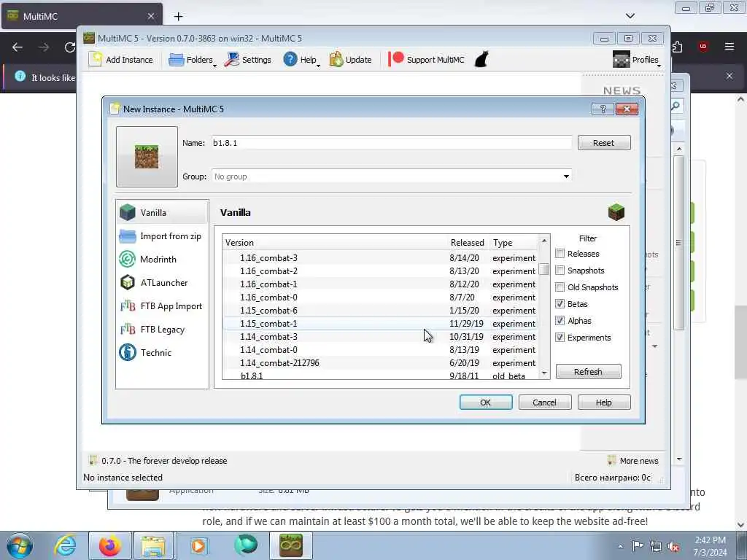
Task: Enable the Snapshots filter checkbox
Action: pos(560,270)
